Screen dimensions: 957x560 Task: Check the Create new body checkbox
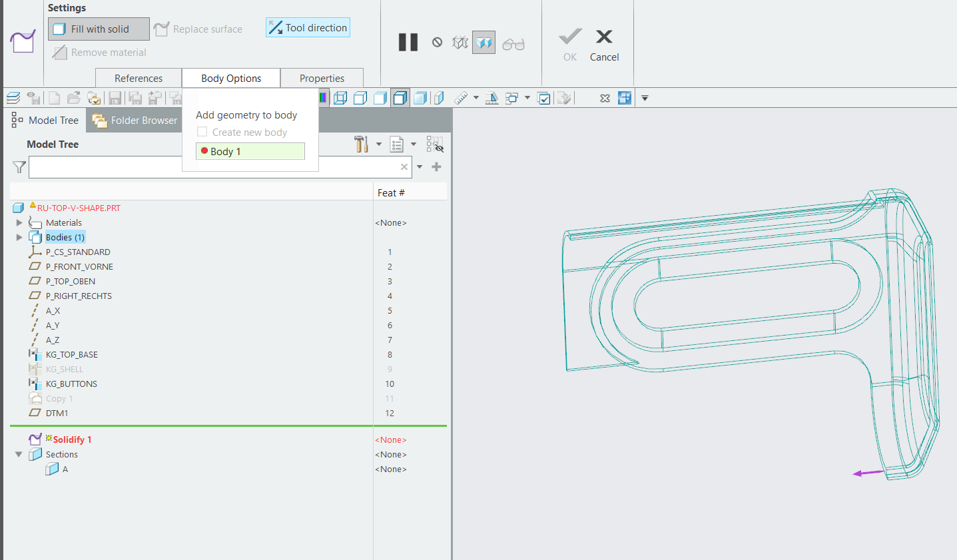point(203,132)
